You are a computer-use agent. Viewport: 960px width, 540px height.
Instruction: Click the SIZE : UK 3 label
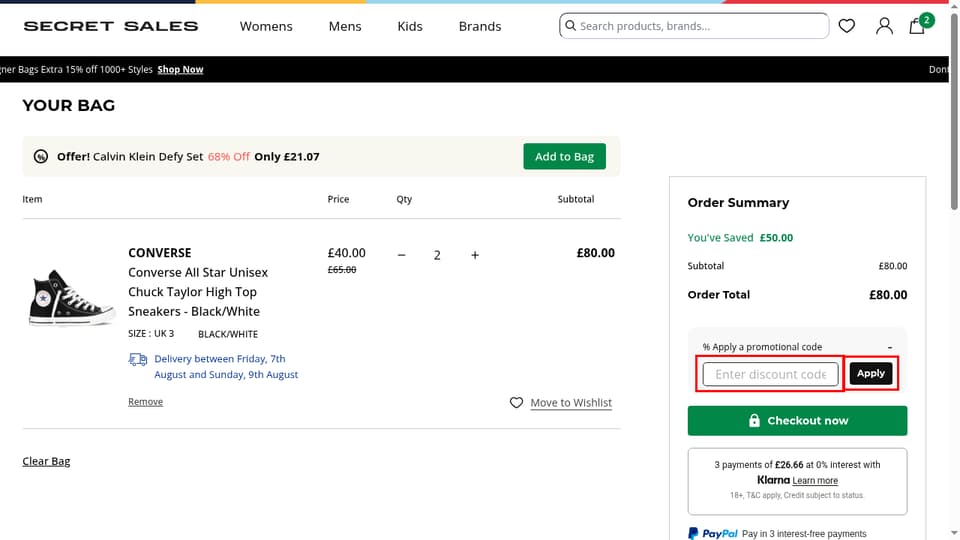(x=151, y=334)
